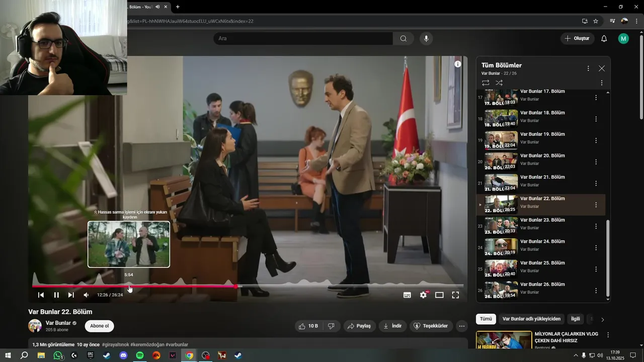Close the YouTube browser tab

[166, 7]
